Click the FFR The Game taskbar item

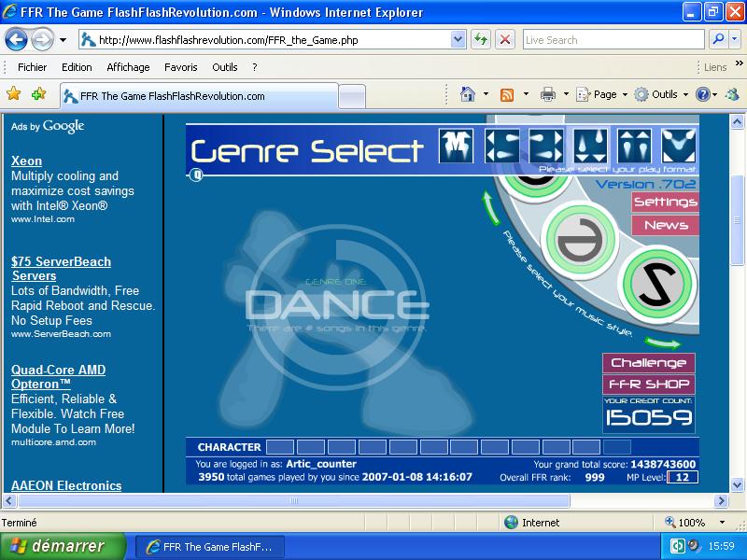210,547
